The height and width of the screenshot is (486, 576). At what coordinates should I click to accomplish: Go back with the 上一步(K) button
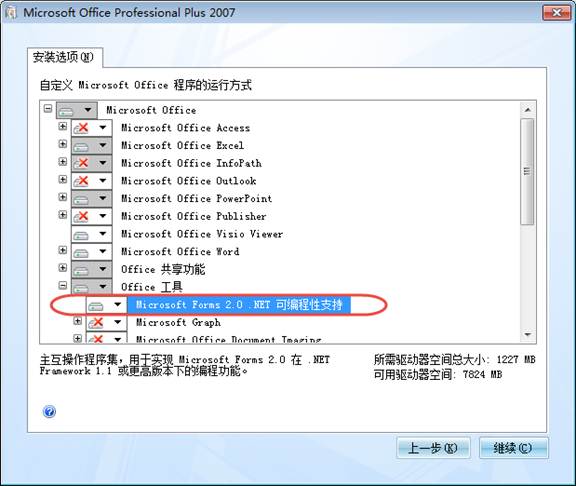click(433, 448)
